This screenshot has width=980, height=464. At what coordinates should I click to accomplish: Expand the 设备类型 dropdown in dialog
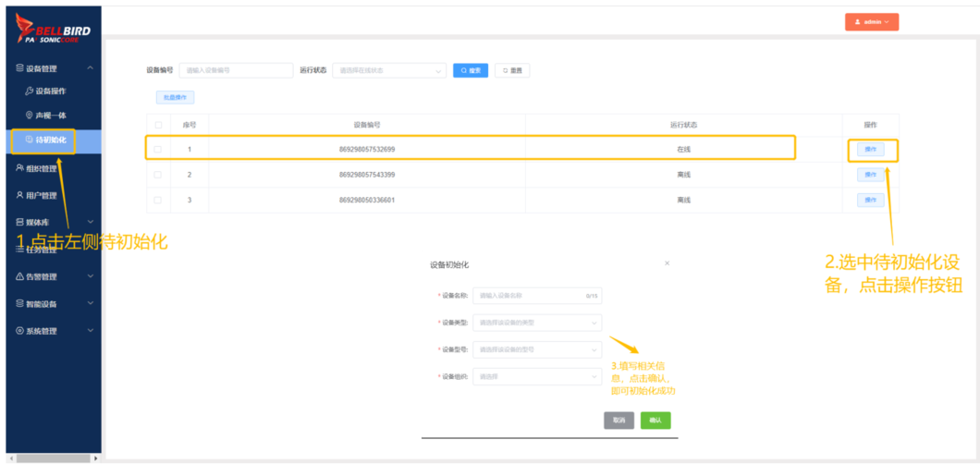click(x=536, y=323)
